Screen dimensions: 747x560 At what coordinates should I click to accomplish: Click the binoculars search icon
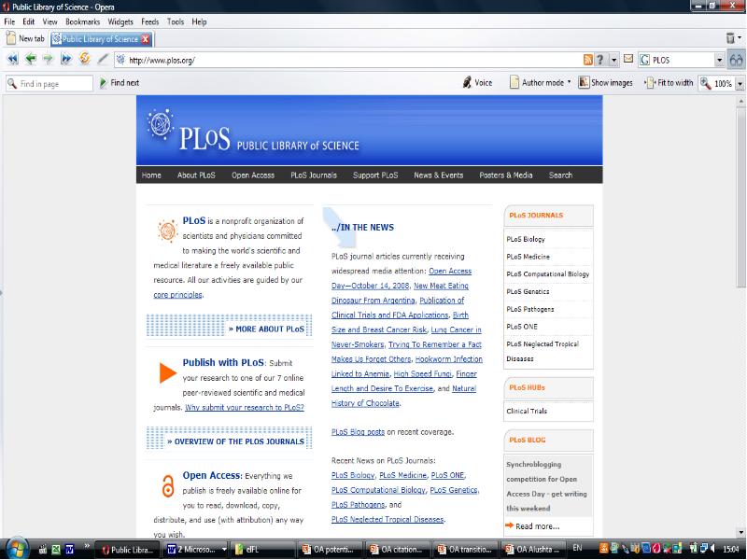pyautogui.click(x=737, y=60)
